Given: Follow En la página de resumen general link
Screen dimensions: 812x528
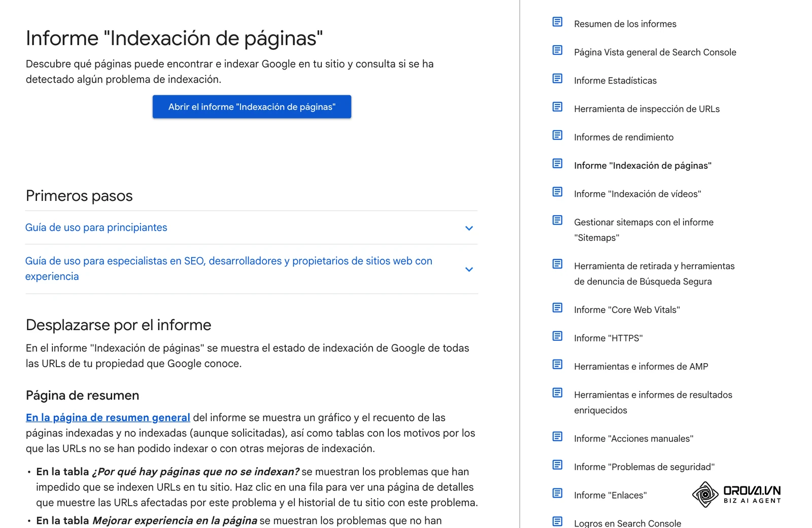Looking at the screenshot, I should 108,418.
